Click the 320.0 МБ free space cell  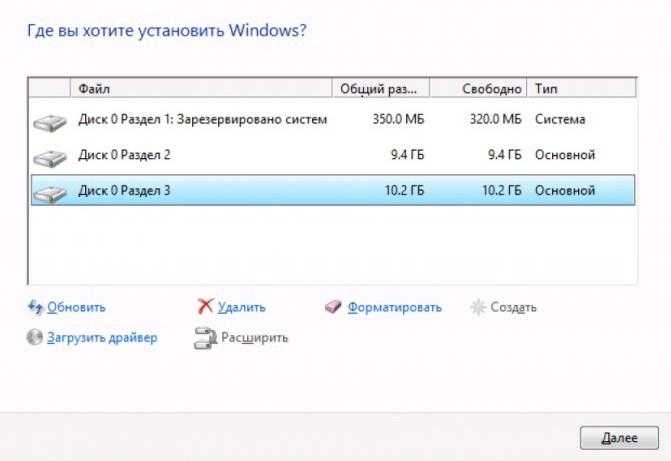click(x=496, y=119)
